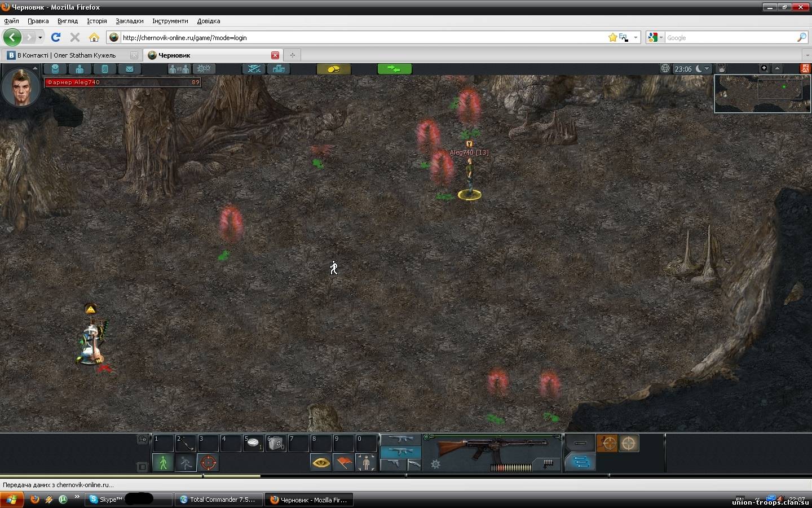Image resolution: width=812 pixels, height=508 pixels.
Task: Open the Інструменти menu
Action: click(170, 21)
